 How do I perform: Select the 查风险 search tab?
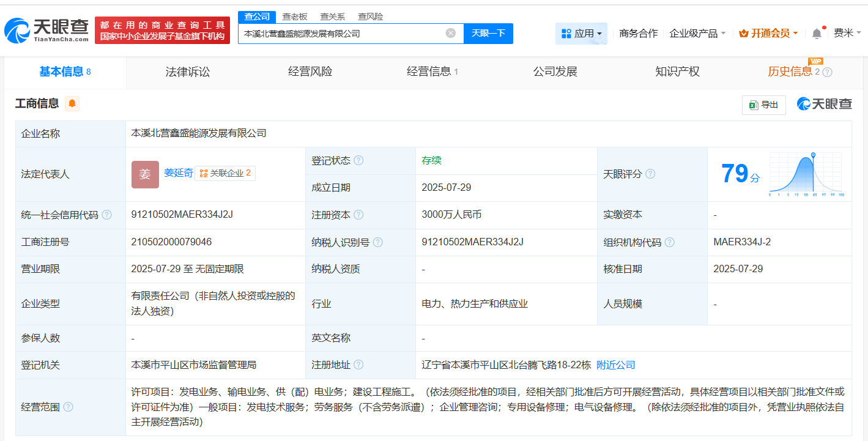(371, 17)
